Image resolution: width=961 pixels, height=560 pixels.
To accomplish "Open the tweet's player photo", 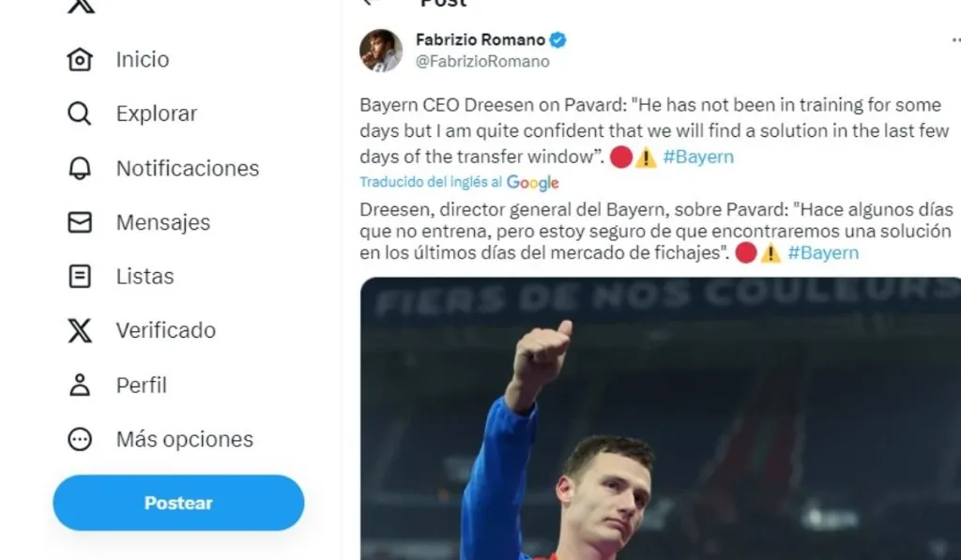I will (x=660, y=417).
